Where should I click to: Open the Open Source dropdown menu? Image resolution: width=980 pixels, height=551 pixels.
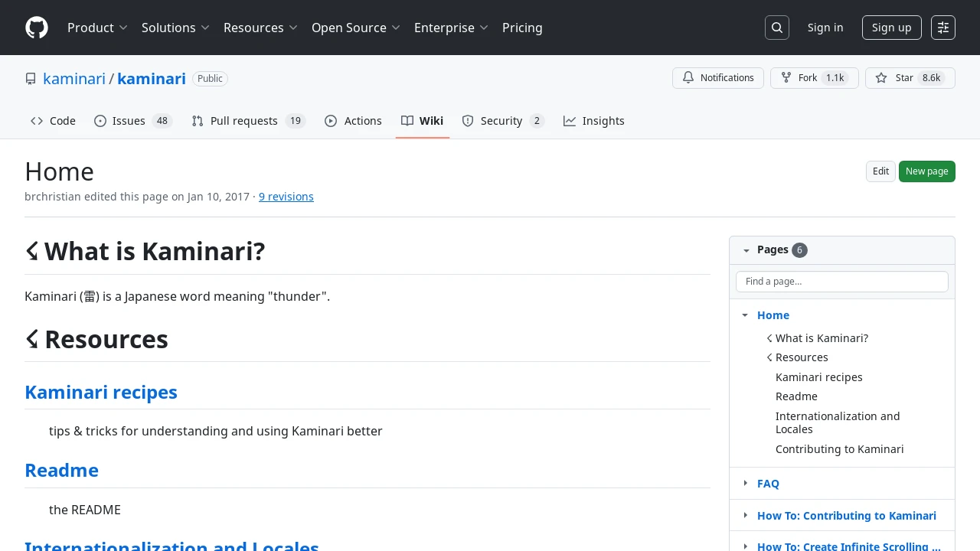(356, 28)
